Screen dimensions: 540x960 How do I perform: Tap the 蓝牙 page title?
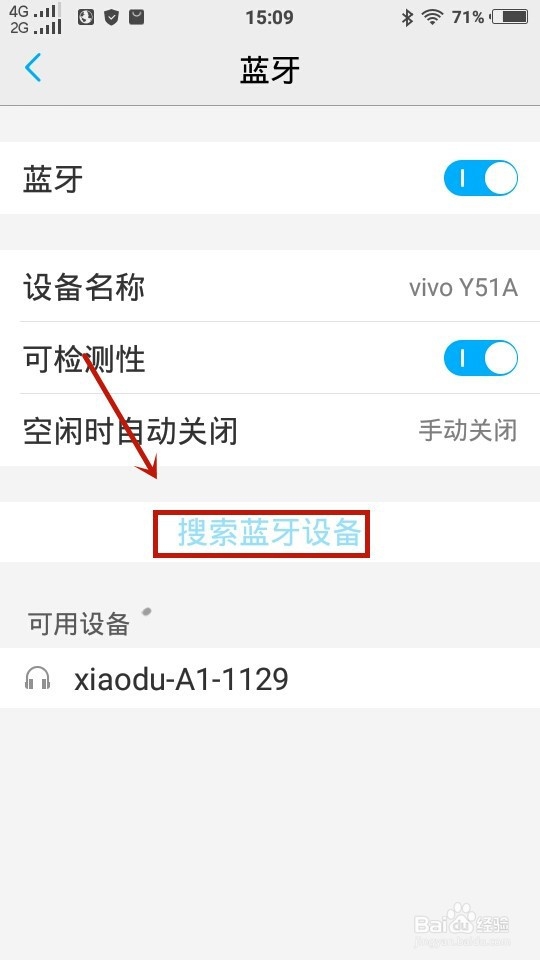point(270,70)
